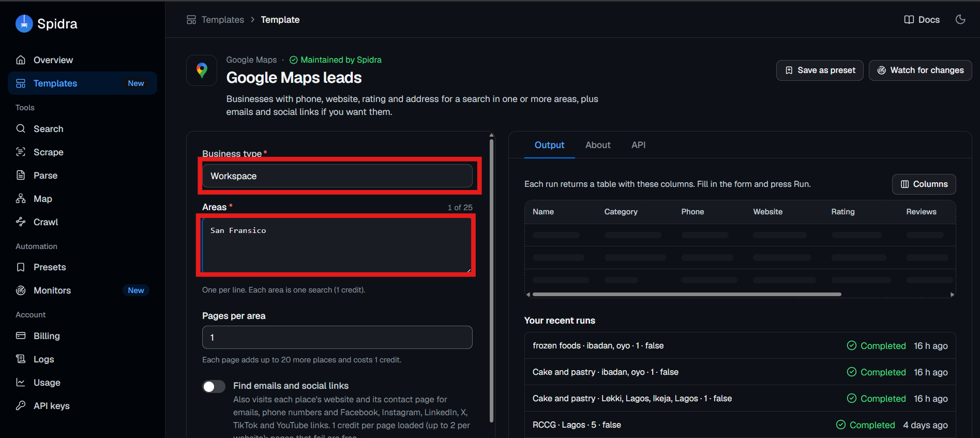Enable Find emails and social links toggle
The height and width of the screenshot is (438, 980).
coord(214,387)
